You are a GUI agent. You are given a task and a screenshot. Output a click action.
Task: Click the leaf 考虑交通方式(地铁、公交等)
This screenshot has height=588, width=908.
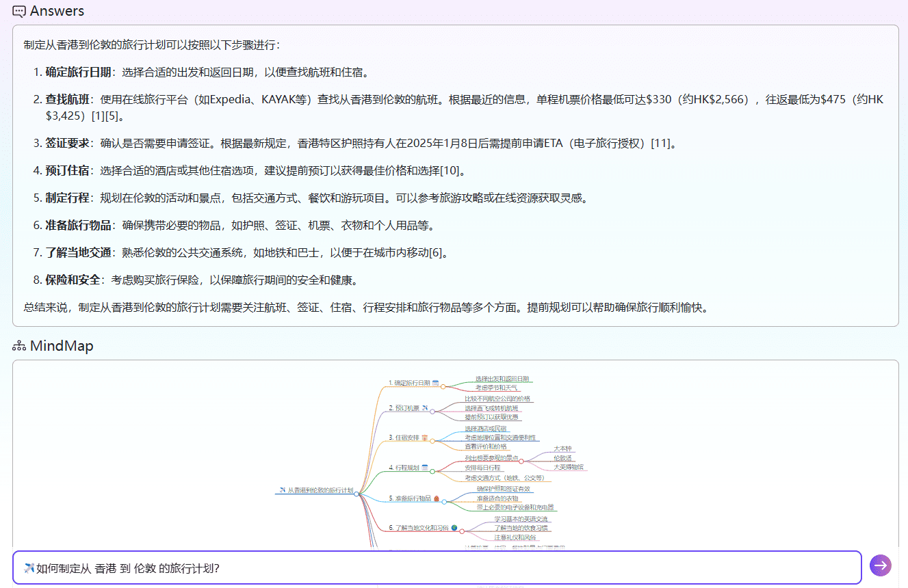pos(504,478)
